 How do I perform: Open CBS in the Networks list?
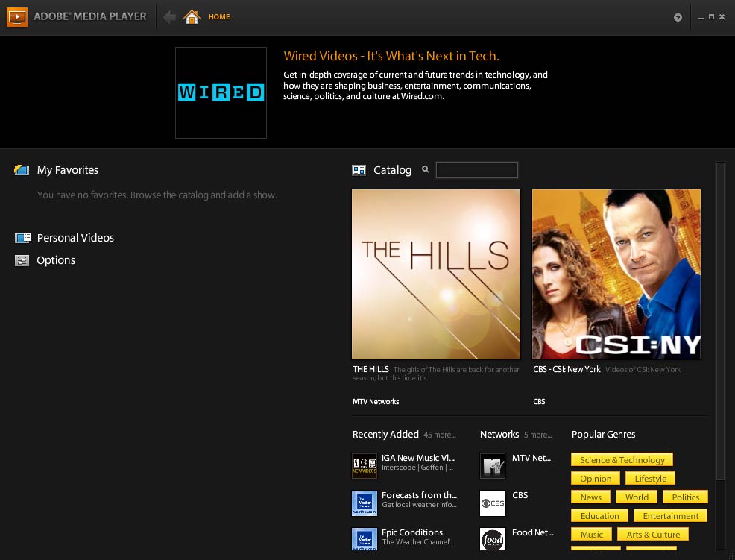tap(520, 495)
